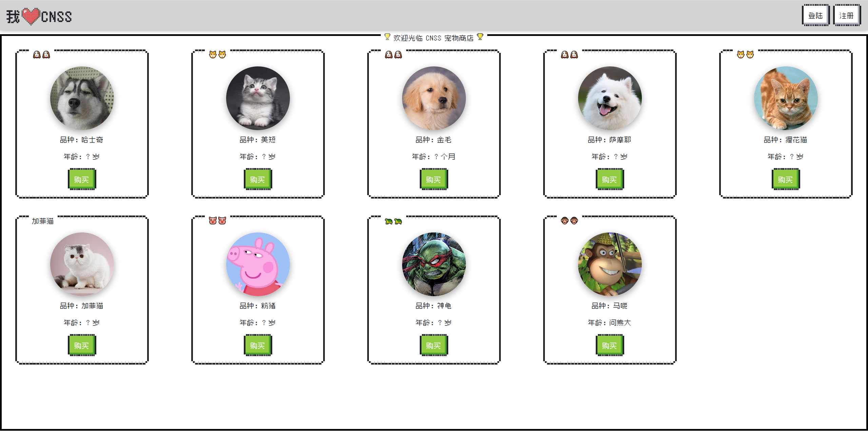This screenshot has height=431, width=868.
Task: Click the dog emoji icons above the Husky card
Action: (41, 55)
